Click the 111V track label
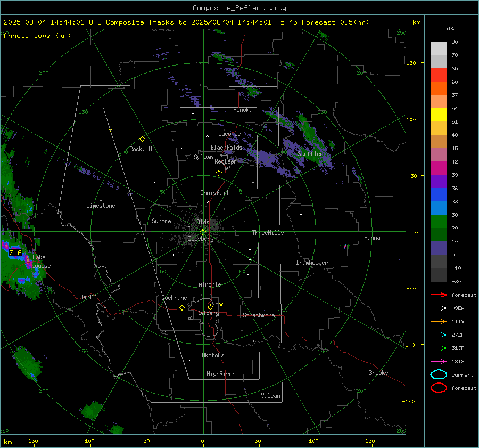 click(x=458, y=321)
